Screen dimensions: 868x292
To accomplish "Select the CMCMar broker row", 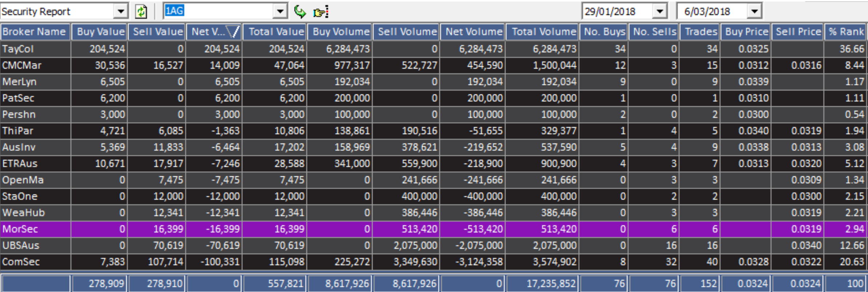I will click(x=433, y=65).
